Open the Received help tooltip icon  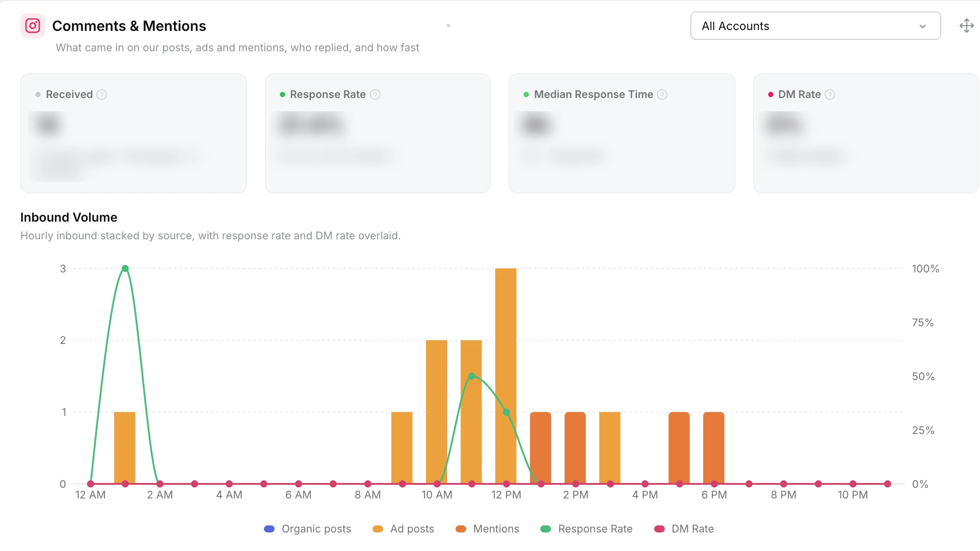pyautogui.click(x=102, y=94)
